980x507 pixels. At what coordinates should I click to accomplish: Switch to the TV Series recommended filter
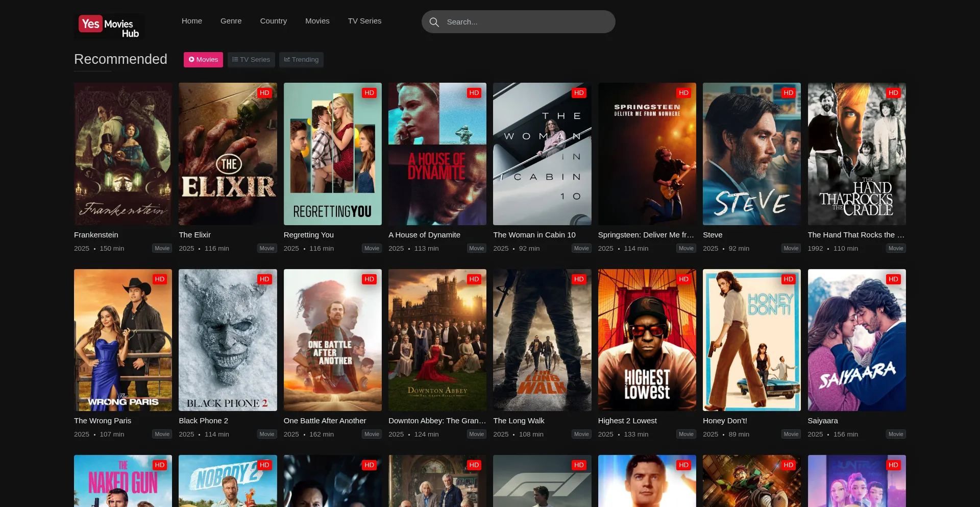tap(251, 60)
